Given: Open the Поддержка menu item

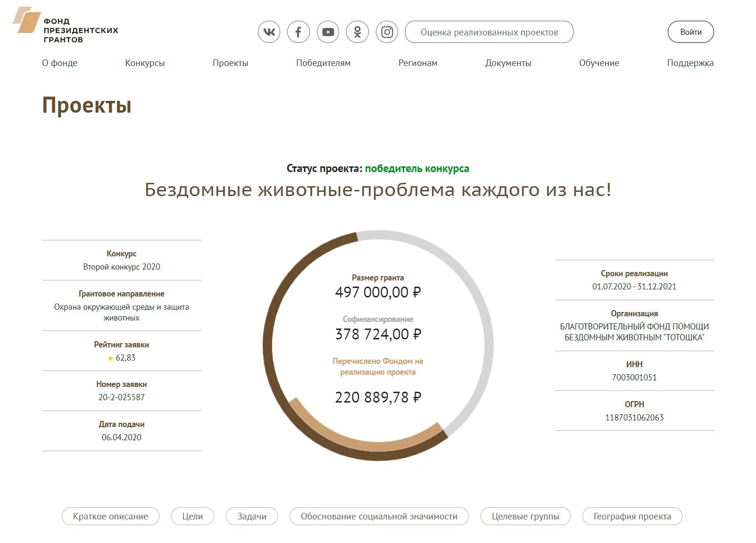Looking at the screenshot, I should 690,63.
